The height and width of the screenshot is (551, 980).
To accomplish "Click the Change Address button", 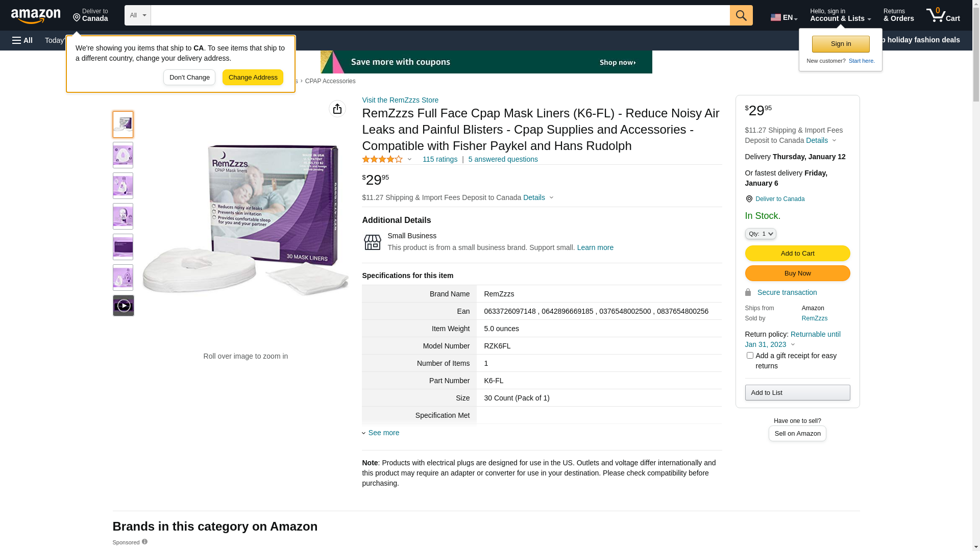I will [253, 78].
